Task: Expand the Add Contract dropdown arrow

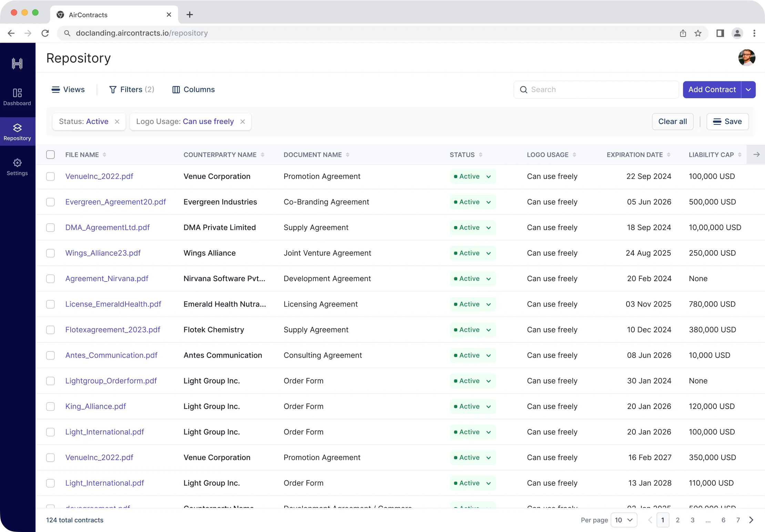Action: 748,89
